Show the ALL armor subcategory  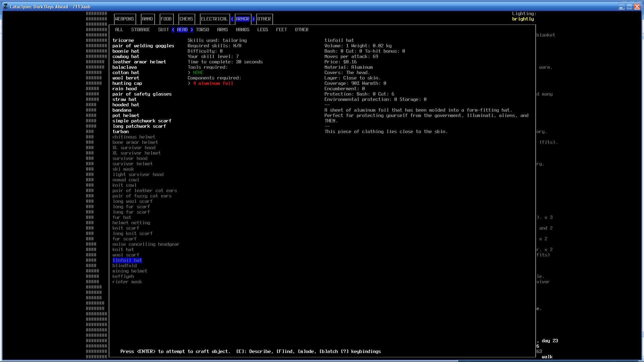[x=119, y=30]
